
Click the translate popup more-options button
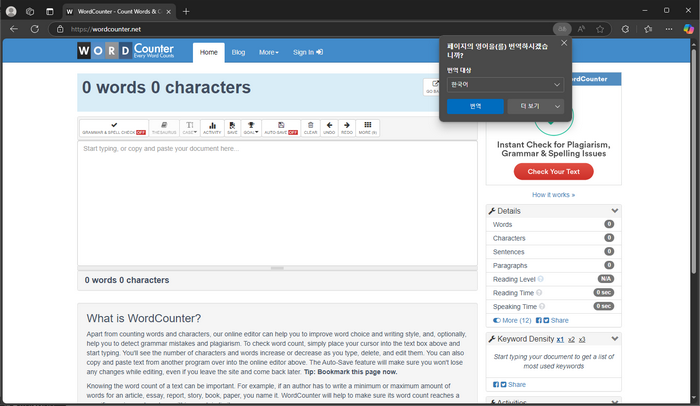[x=529, y=106]
